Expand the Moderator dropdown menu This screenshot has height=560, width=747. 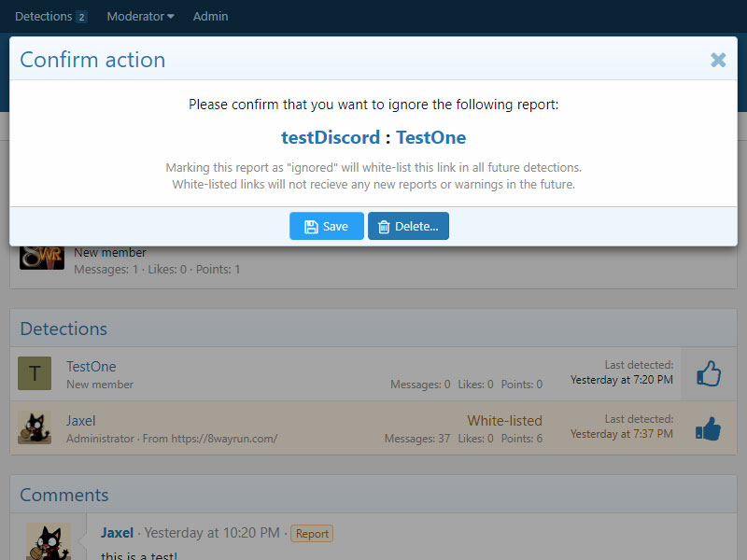140,16
